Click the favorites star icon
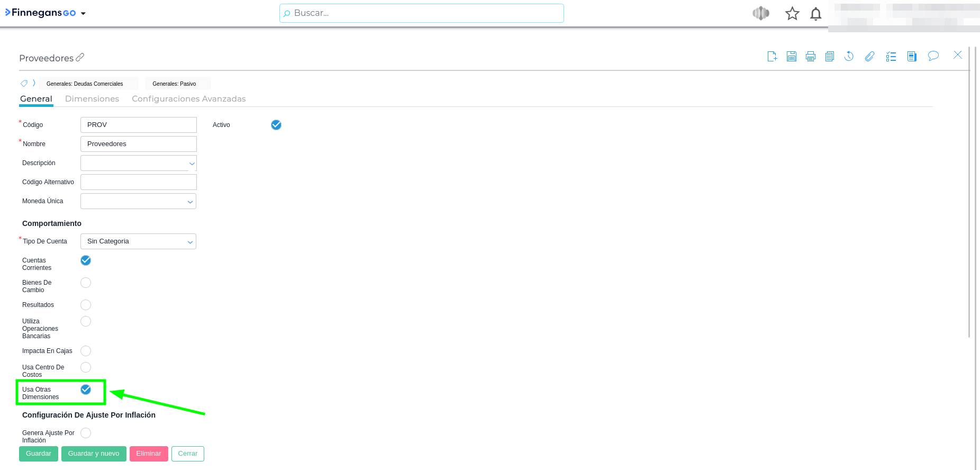980x470 pixels. click(792, 14)
